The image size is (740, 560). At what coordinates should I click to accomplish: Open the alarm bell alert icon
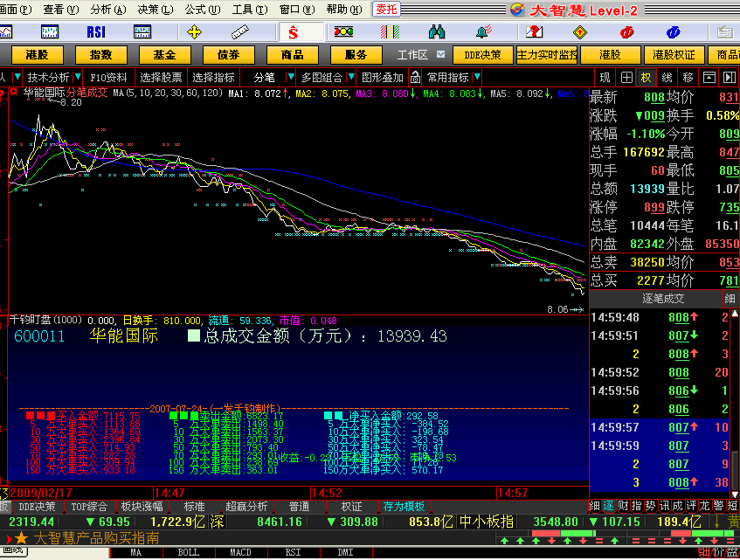(x=484, y=31)
